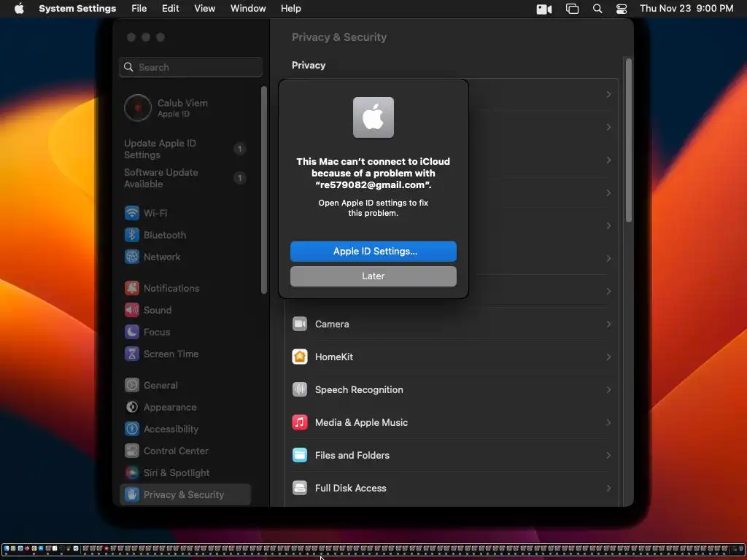Expand the Files and Folders chevron
This screenshot has width=747, height=560.
point(608,455)
